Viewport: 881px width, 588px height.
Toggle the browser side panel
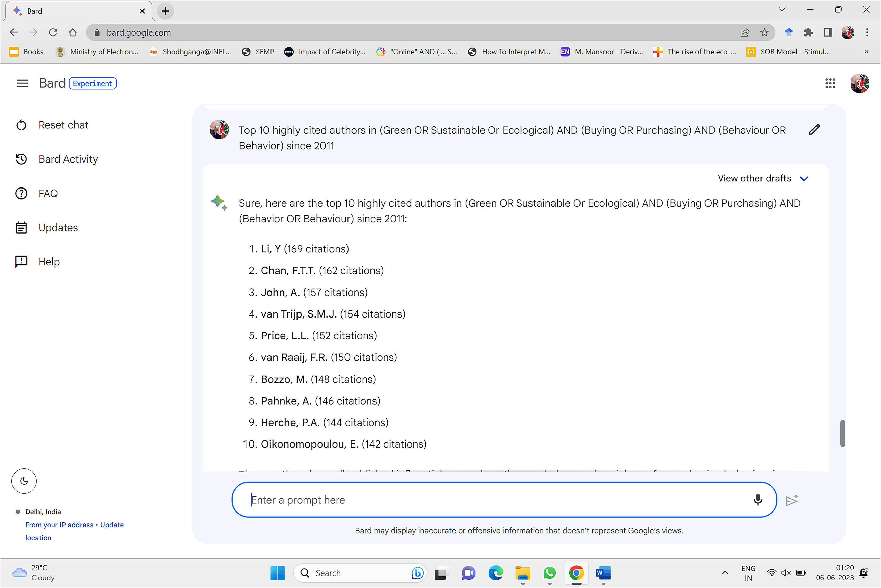(x=827, y=33)
